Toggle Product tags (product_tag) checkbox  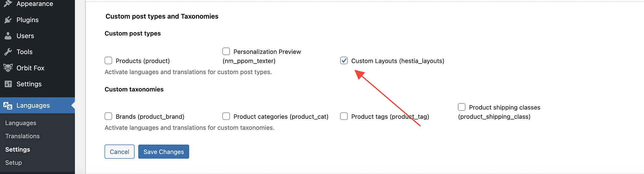(x=344, y=116)
